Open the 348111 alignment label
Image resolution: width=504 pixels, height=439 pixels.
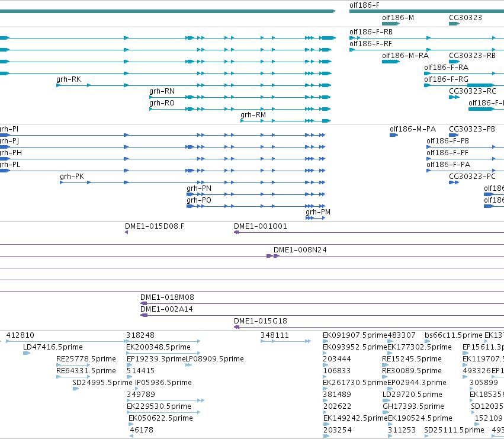(x=274, y=335)
